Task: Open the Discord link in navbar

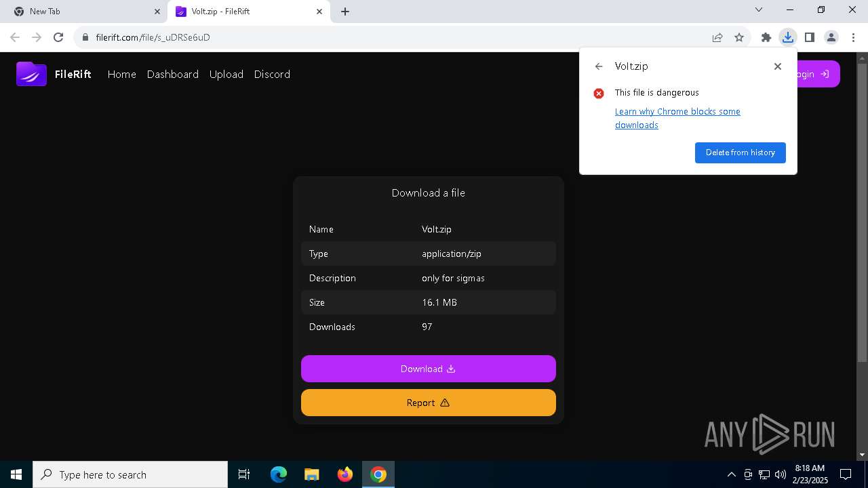Action: [x=272, y=74]
